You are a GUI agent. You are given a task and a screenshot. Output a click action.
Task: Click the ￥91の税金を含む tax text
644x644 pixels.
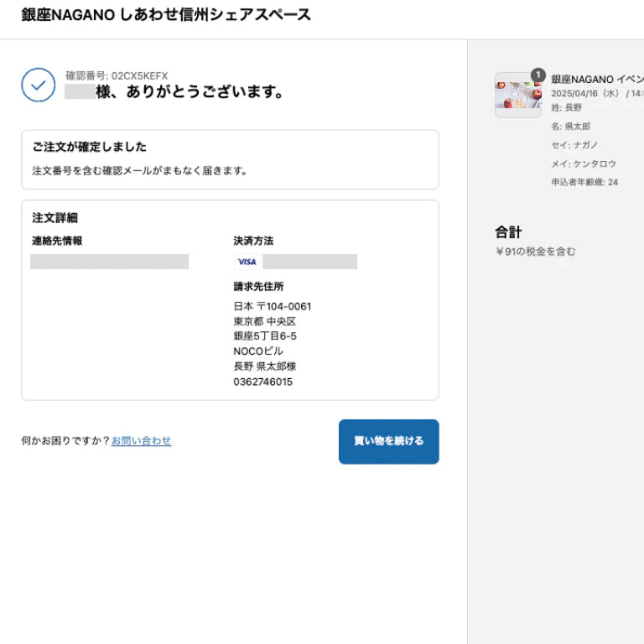tap(535, 252)
